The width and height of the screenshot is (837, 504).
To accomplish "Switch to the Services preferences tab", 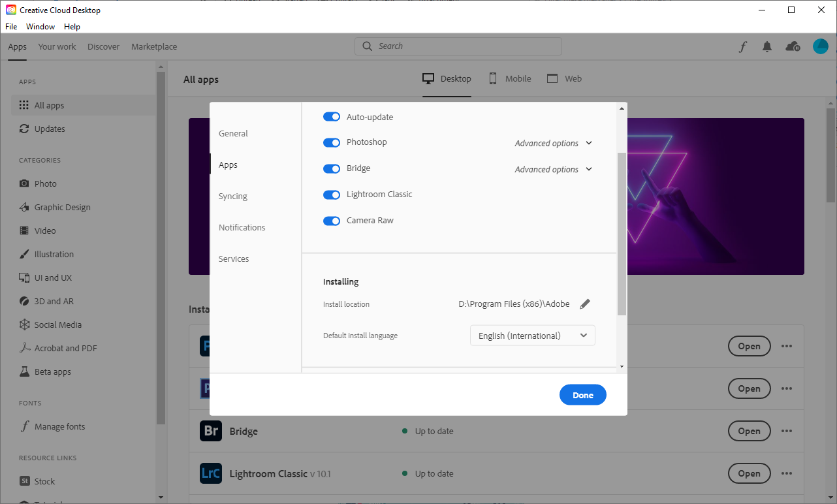I will [234, 259].
